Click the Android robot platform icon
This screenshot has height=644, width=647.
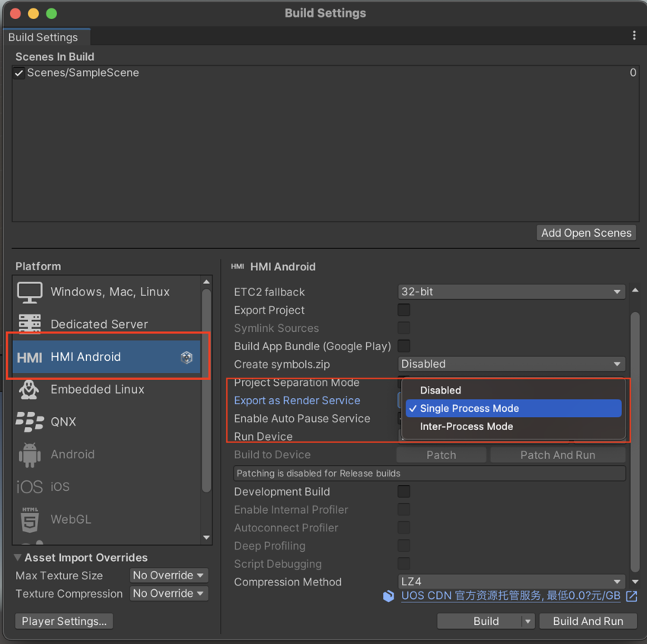[x=30, y=454]
